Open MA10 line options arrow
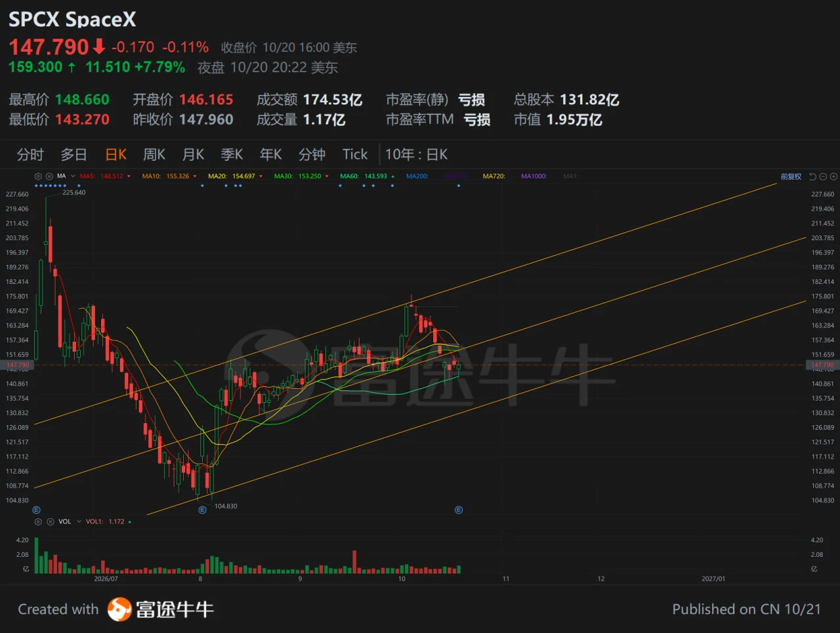 195,176
